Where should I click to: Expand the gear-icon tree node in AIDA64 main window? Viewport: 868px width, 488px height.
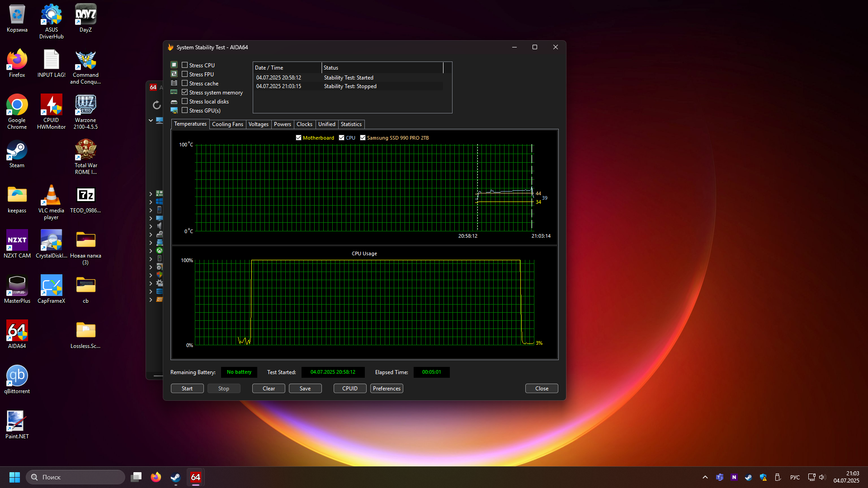pyautogui.click(x=151, y=283)
